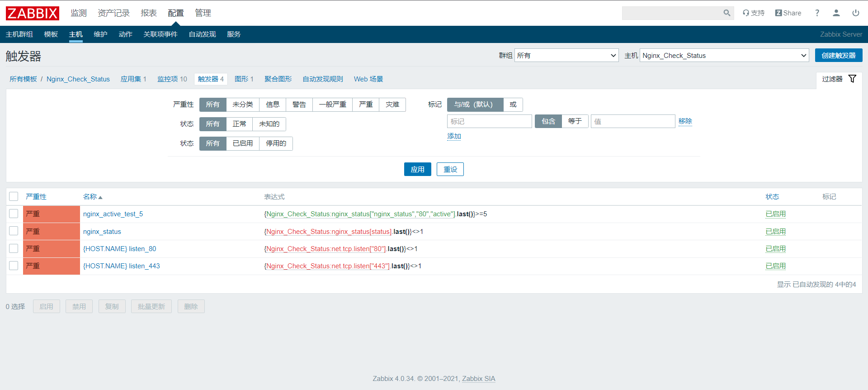Go to 动作 submenu

125,34
